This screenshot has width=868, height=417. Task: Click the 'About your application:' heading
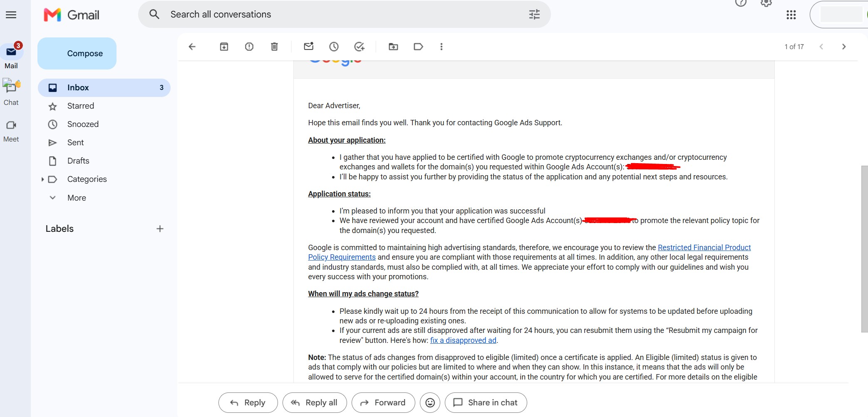347,140
